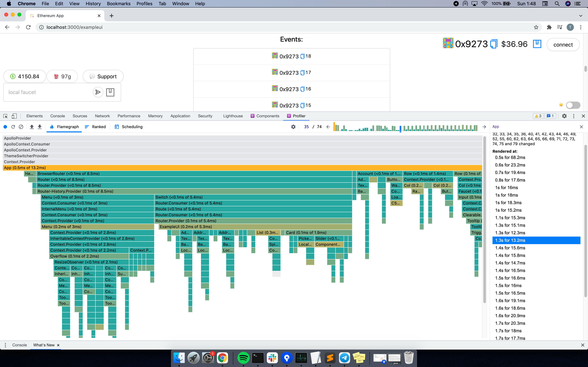Click reload and start profiling icon
588x367 pixels.
coord(13,127)
